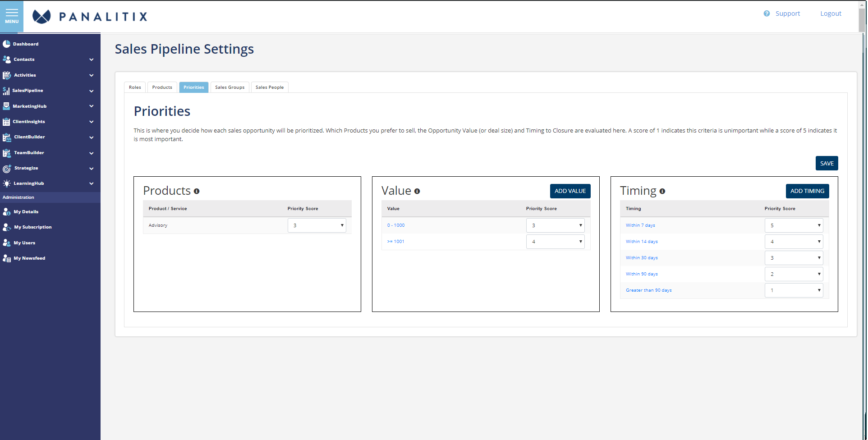The width and height of the screenshot is (868, 440).
Task: Click the ClientInsights clipboard icon
Action: (6, 121)
